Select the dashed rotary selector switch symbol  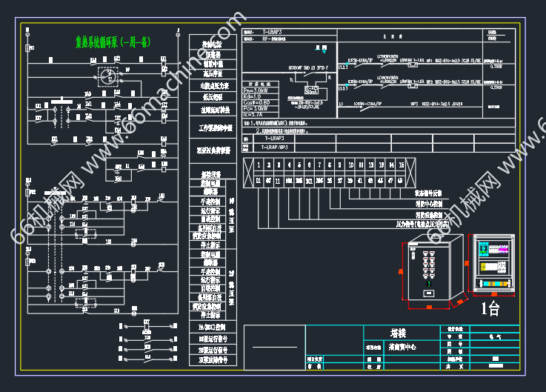110,76
